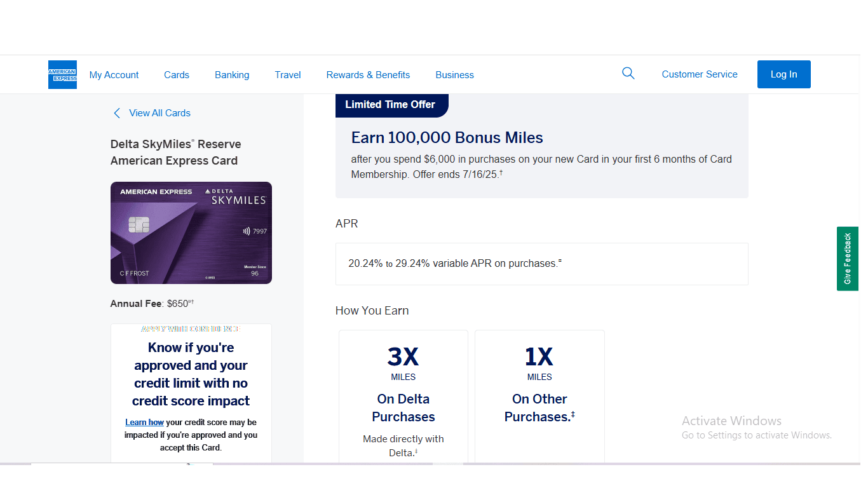Viewport: 868px width, 488px height.
Task: Open the Travel menu
Action: click(287, 74)
